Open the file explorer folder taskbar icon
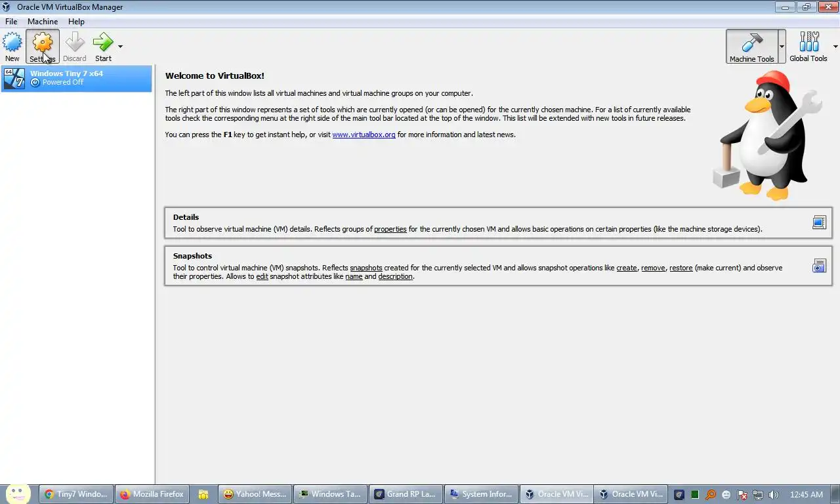 pos(203,494)
